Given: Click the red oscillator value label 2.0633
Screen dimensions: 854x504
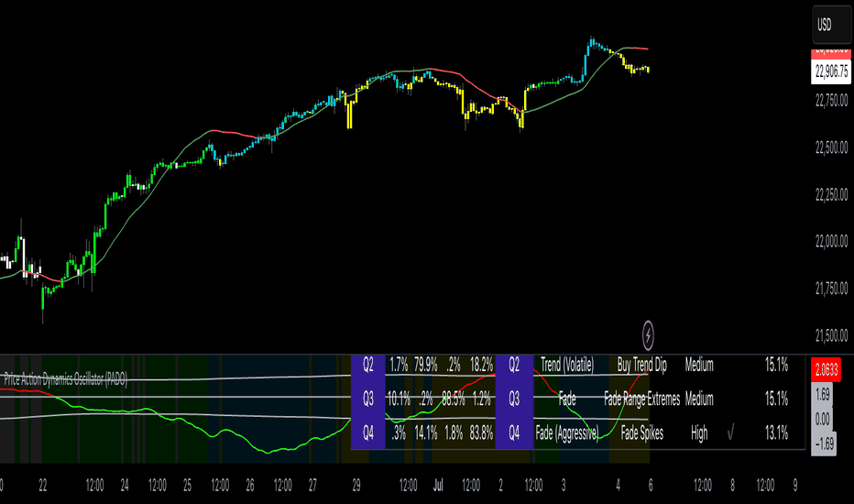Looking at the screenshot, I should 826,370.
